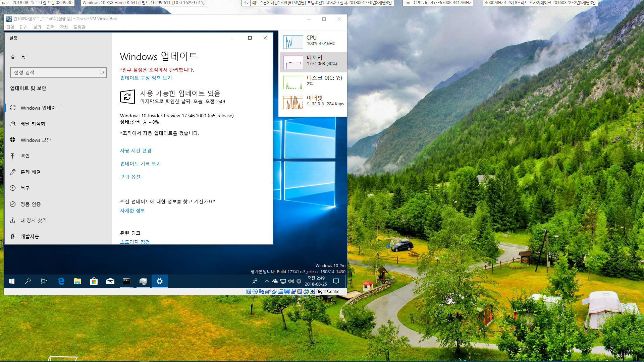This screenshot has width=644, height=362.
Task: Click VirtualBox audio status icon
Action: click(262, 291)
